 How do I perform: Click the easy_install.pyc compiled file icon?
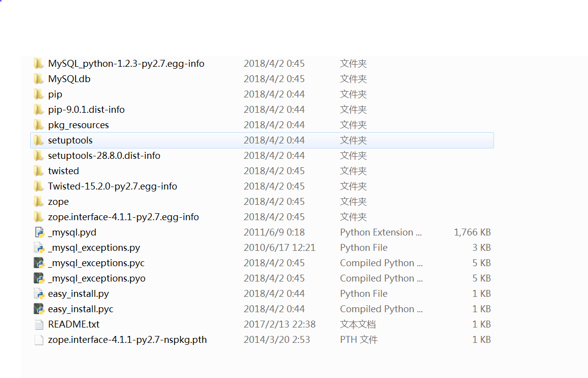(x=39, y=309)
